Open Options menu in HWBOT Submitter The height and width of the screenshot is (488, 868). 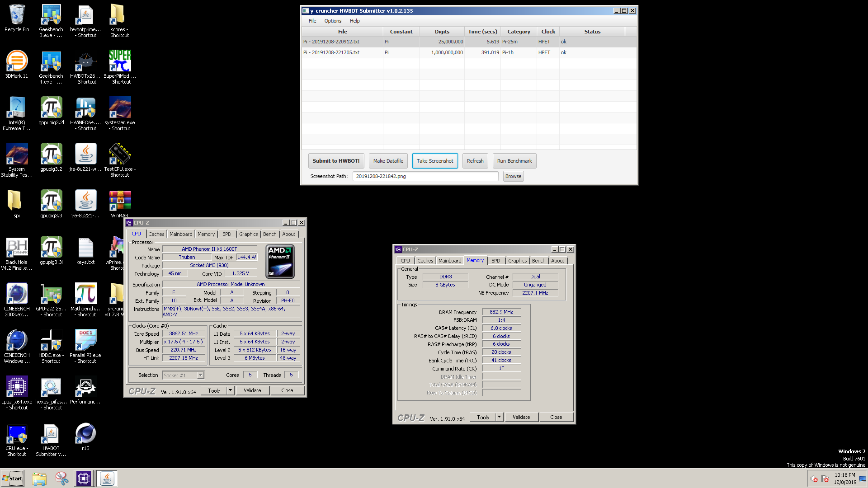333,21
